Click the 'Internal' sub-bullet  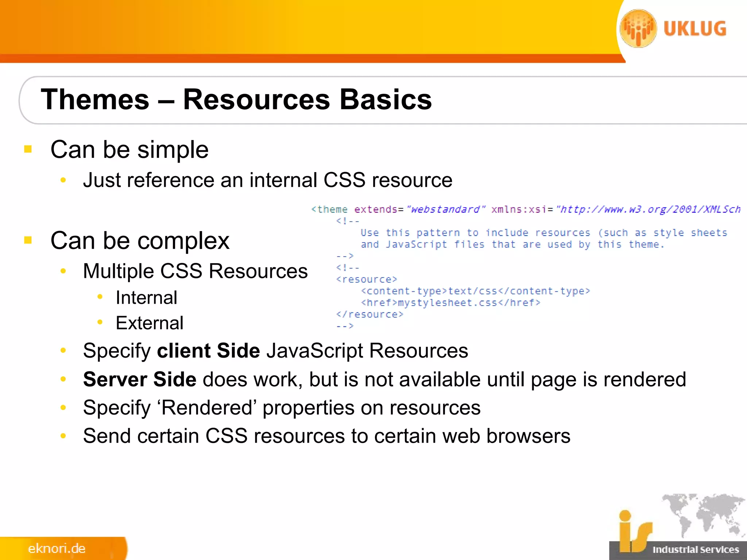(x=147, y=297)
